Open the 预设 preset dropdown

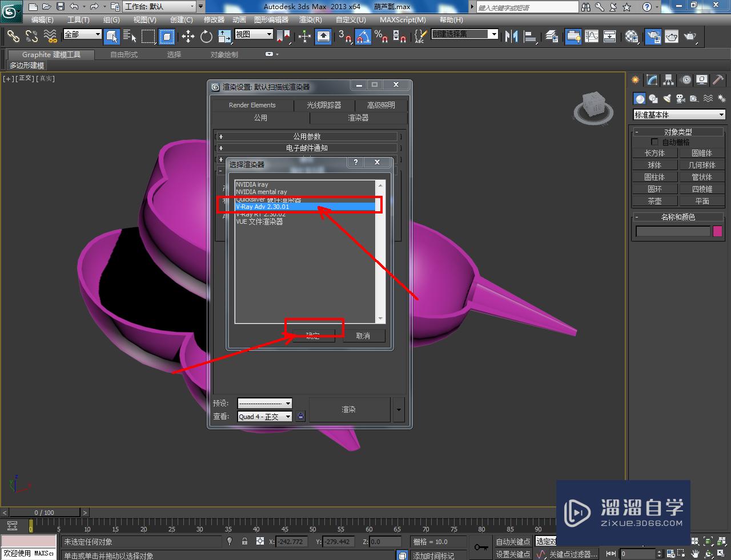coord(264,403)
